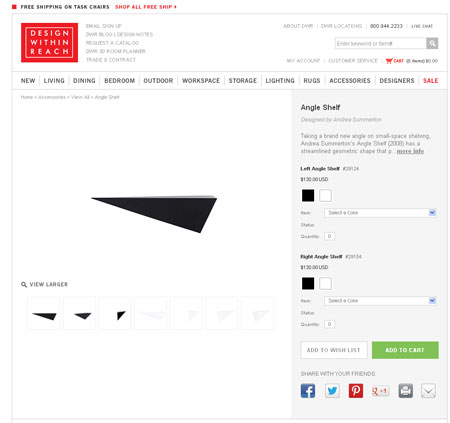The width and height of the screenshot is (450, 423).
Task: Email the product with envelope icon
Action: [428, 391]
